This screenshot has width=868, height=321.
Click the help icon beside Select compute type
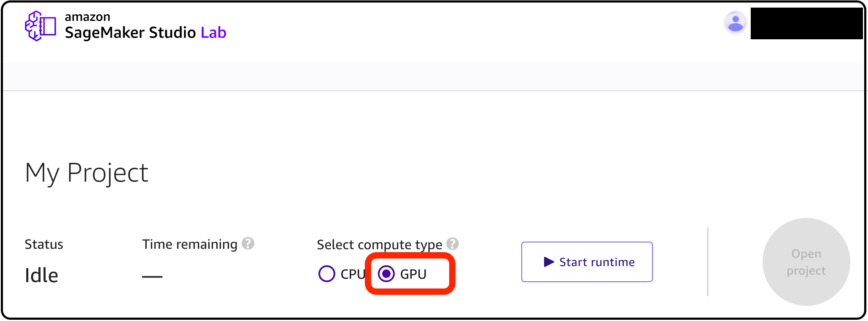[x=452, y=244]
